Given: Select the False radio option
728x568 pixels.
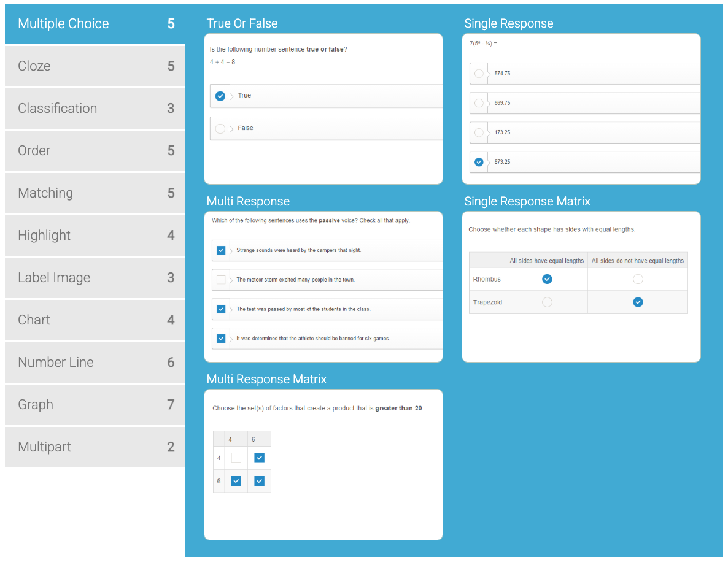Looking at the screenshot, I should 220,128.
